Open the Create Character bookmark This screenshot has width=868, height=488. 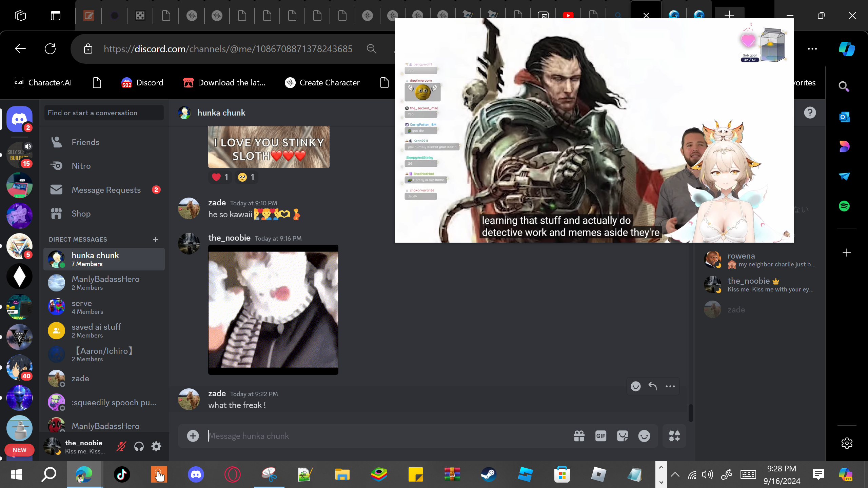(322, 83)
